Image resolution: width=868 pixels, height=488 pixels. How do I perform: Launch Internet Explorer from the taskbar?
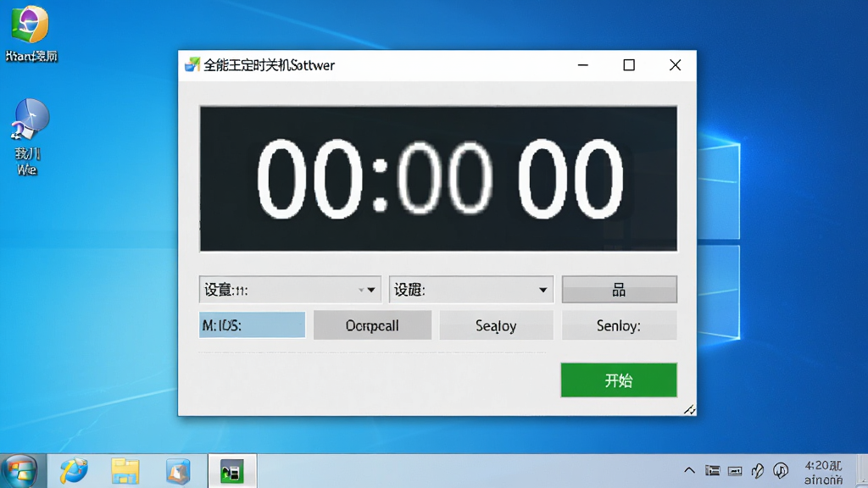(x=74, y=471)
